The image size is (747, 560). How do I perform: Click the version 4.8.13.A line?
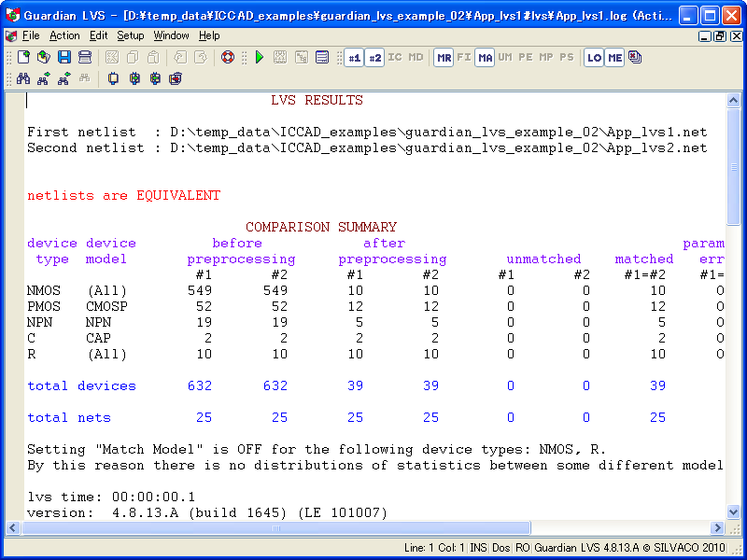[207, 512]
